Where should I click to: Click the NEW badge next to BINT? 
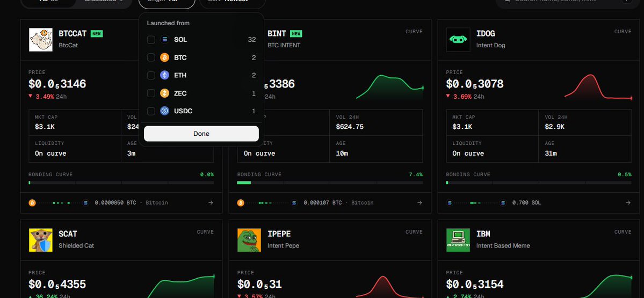click(296, 34)
